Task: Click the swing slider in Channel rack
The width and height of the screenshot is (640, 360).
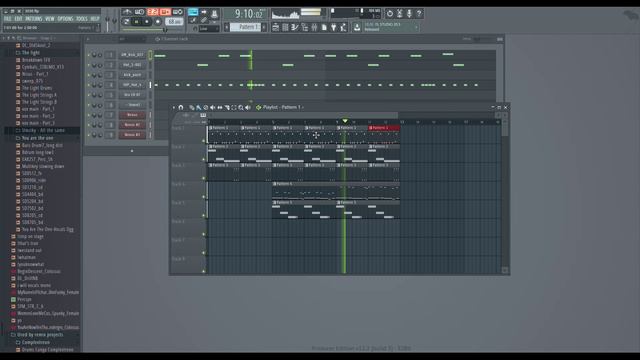Action: (476, 39)
